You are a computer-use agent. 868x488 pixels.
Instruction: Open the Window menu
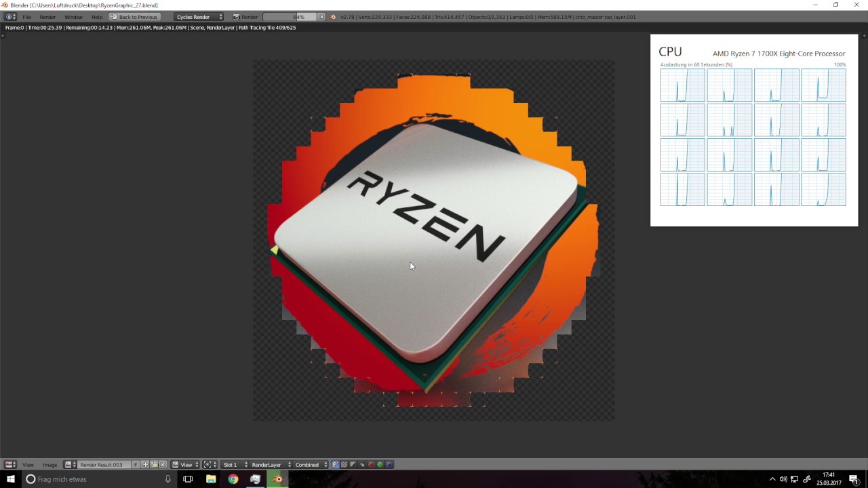[73, 17]
